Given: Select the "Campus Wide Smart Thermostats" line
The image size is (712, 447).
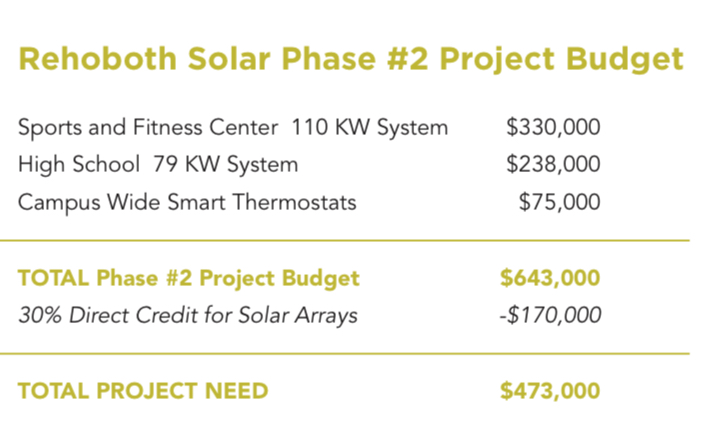Looking at the screenshot, I should pyautogui.click(x=187, y=202).
